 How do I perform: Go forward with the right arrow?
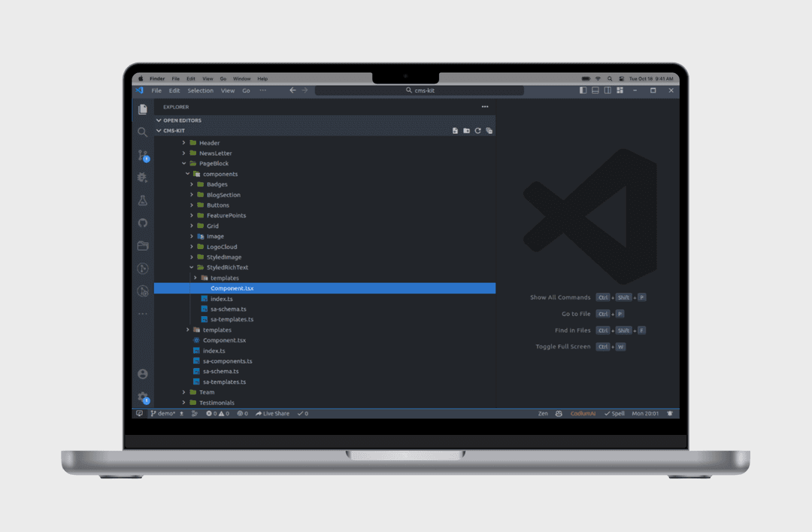coord(304,90)
